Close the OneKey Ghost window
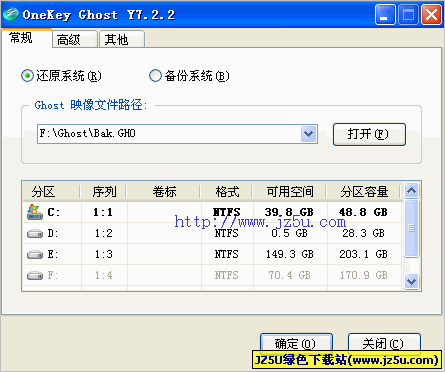 click(x=431, y=15)
